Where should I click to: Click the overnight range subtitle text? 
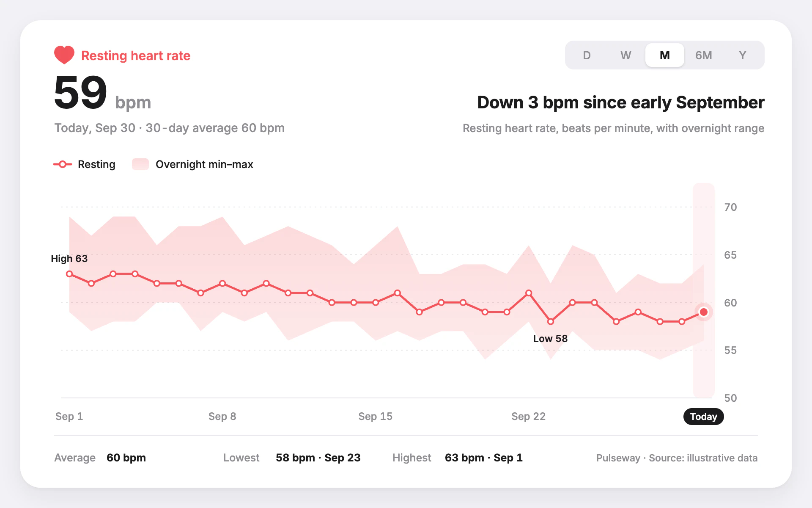click(613, 128)
